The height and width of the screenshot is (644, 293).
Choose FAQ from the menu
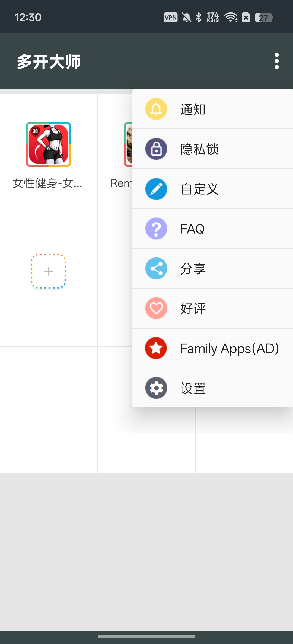(213, 229)
